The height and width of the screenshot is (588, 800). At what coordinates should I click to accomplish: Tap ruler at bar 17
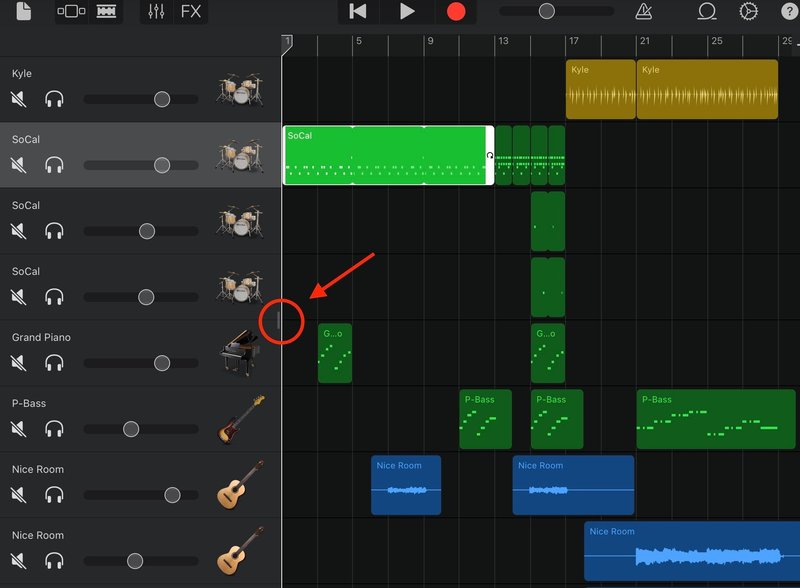click(574, 41)
